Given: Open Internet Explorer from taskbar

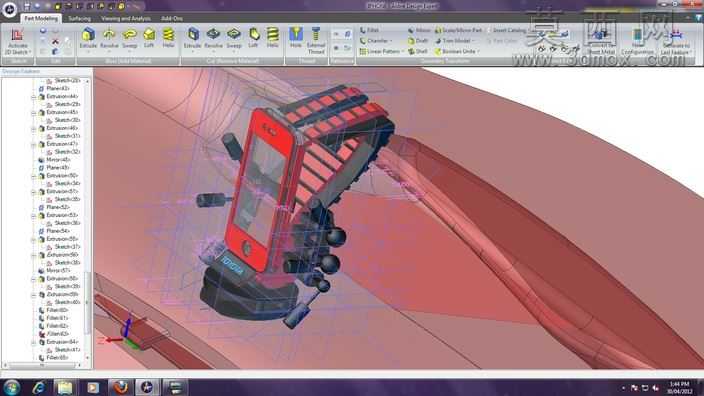Looking at the screenshot, I should pyautogui.click(x=39, y=387).
